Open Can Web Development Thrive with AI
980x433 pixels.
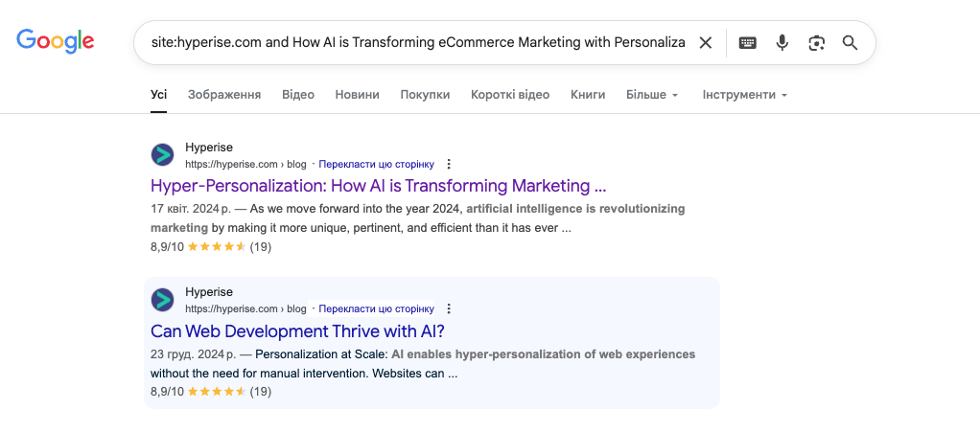(x=297, y=330)
